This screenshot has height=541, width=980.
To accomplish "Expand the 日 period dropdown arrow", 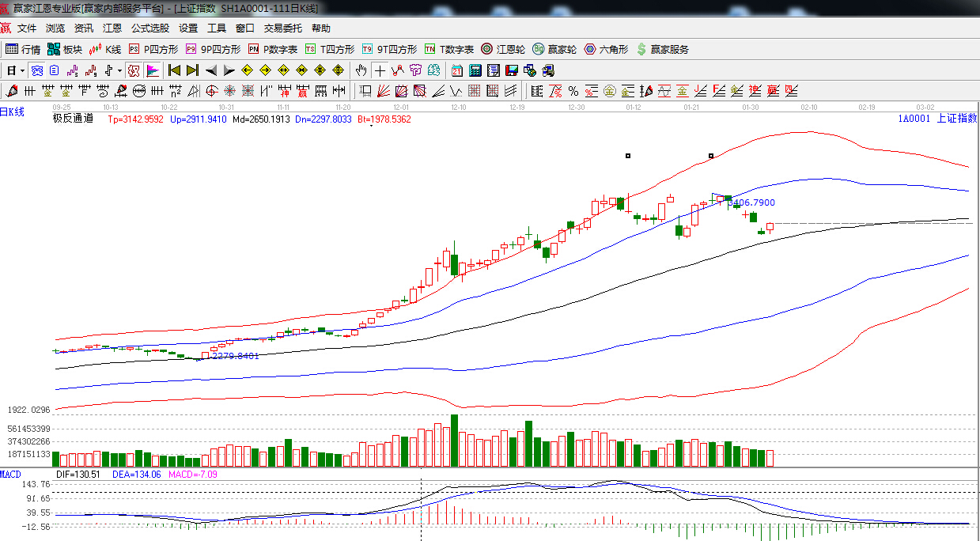I will [x=22, y=70].
